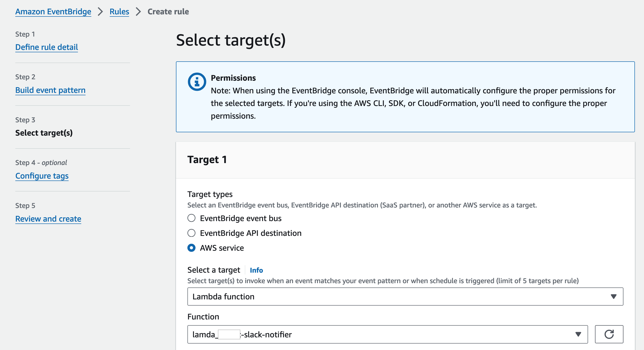The image size is (644, 350).
Task: Click the Target 1 section header
Action: pos(207,159)
